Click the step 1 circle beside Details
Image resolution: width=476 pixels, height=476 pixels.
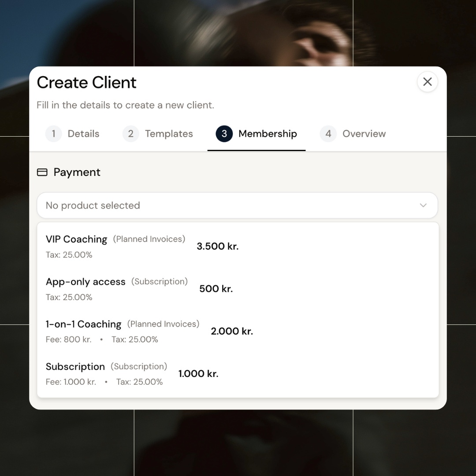point(53,134)
